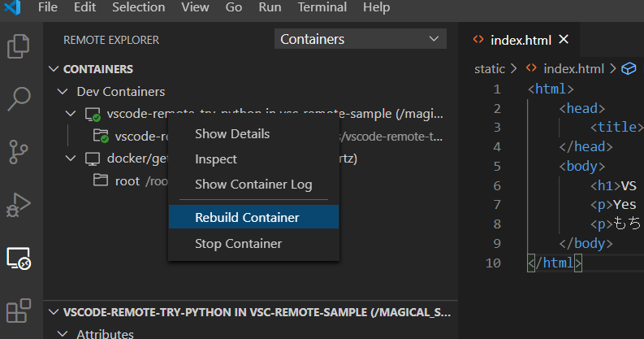The height and width of the screenshot is (339, 644).
Task: Collapse the Dev Containers tree node
Action: tap(63, 91)
